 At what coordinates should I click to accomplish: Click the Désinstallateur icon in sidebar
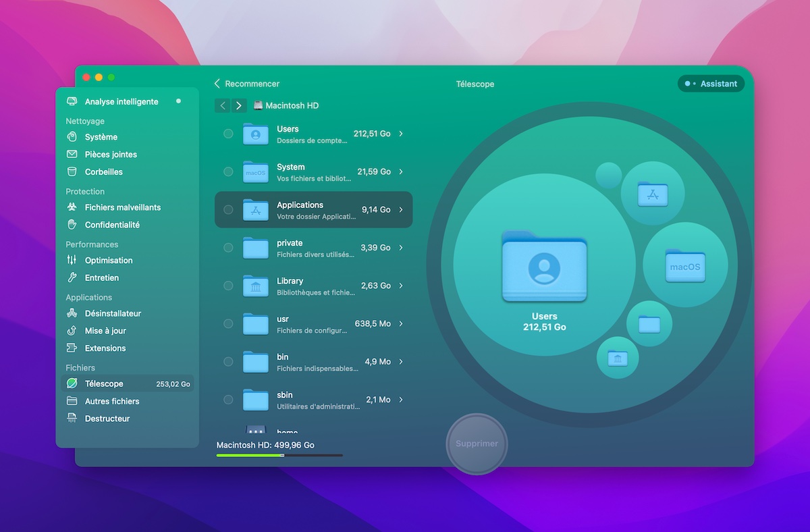click(x=72, y=313)
